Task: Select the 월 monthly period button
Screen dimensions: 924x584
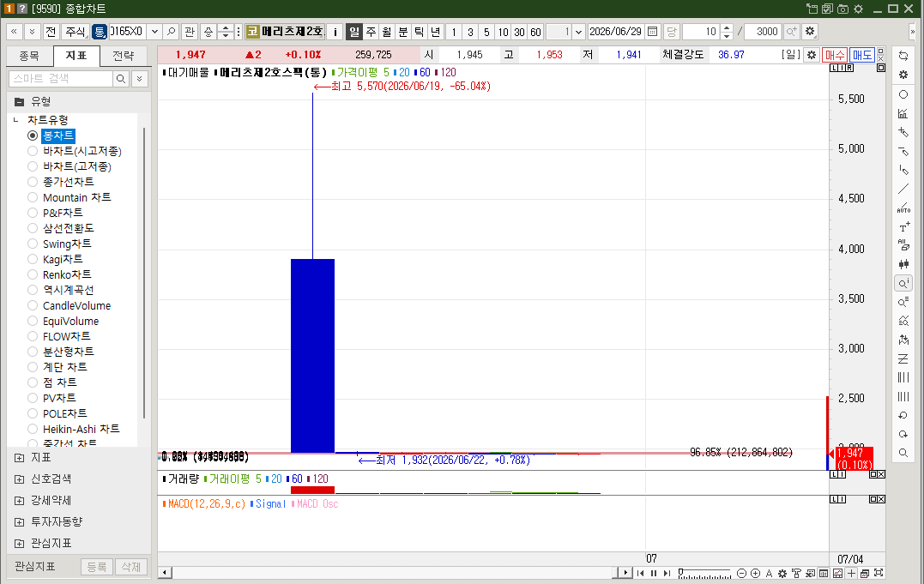Action: [x=387, y=31]
